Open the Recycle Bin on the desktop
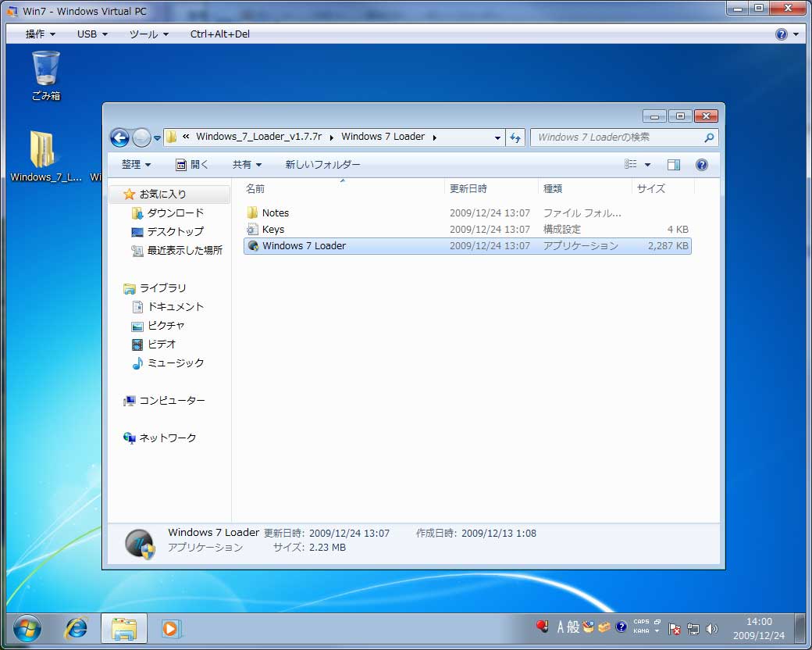 coord(46,75)
